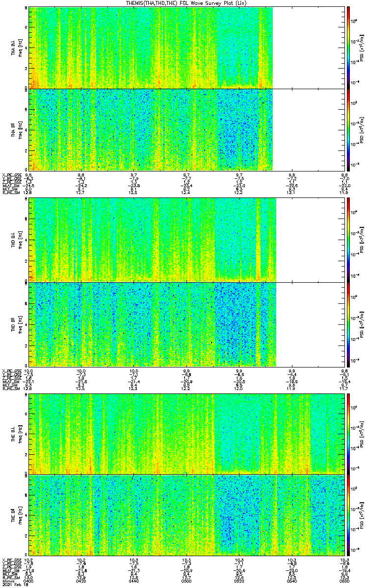
Task: Select the THD B-perpendicular spectrogram panel
Action: point(187,240)
